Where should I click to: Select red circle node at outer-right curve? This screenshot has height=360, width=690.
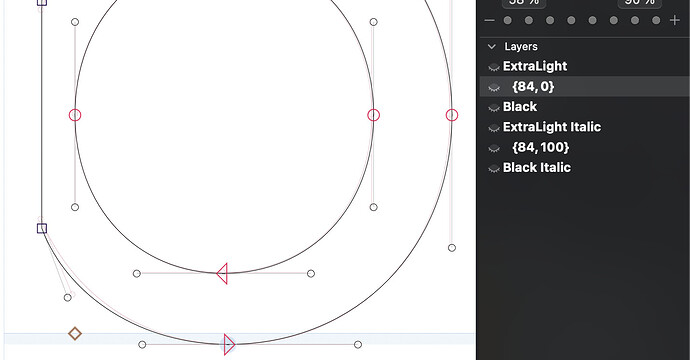click(452, 115)
